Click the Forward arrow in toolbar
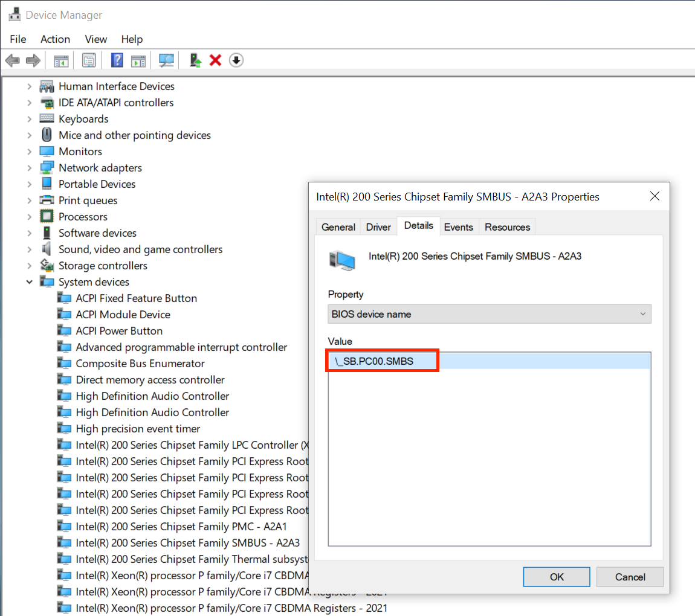Image resolution: width=695 pixels, height=616 pixels. pos(33,60)
